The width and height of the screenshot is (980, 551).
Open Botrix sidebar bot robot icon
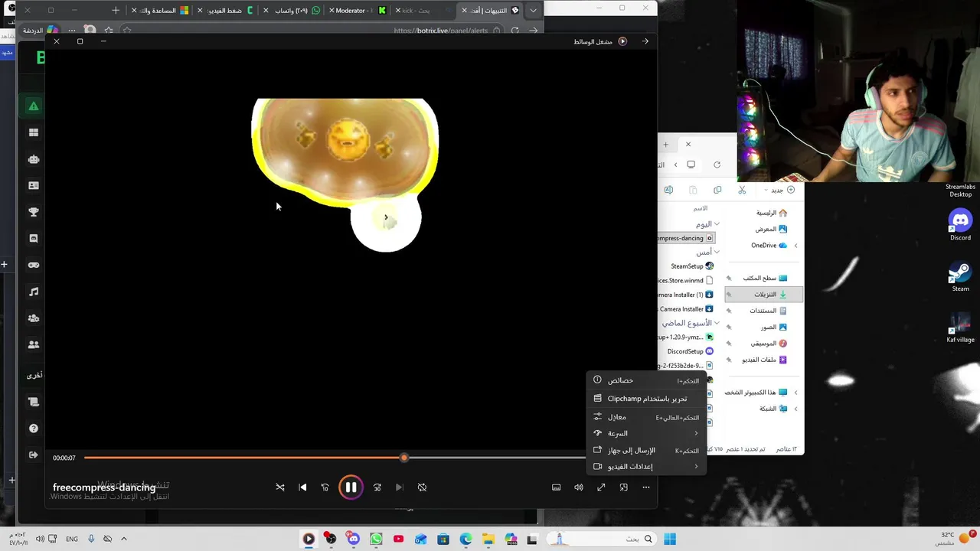pos(34,159)
